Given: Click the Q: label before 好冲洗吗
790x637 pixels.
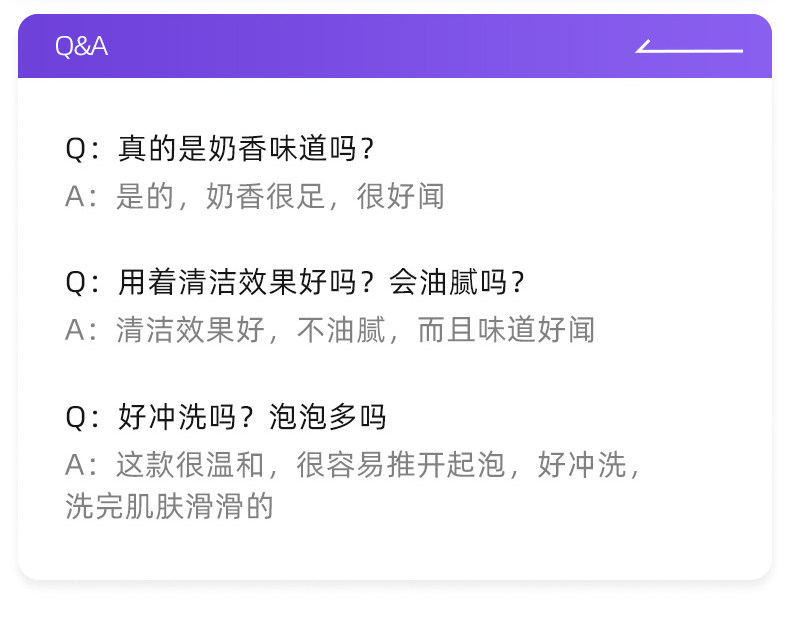Looking at the screenshot, I should [82, 416].
